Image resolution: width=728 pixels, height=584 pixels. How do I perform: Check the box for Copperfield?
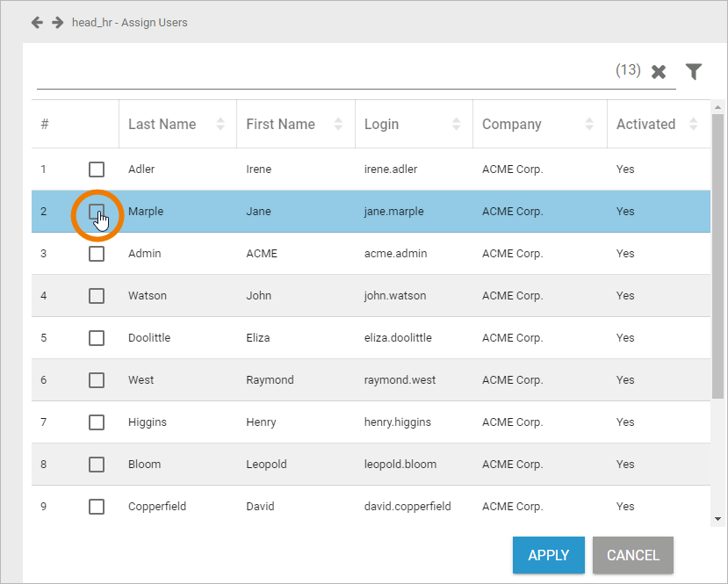pos(97,507)
